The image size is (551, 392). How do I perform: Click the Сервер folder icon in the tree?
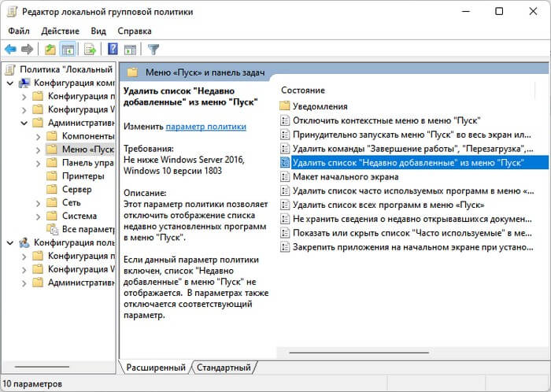click(52, 189)
